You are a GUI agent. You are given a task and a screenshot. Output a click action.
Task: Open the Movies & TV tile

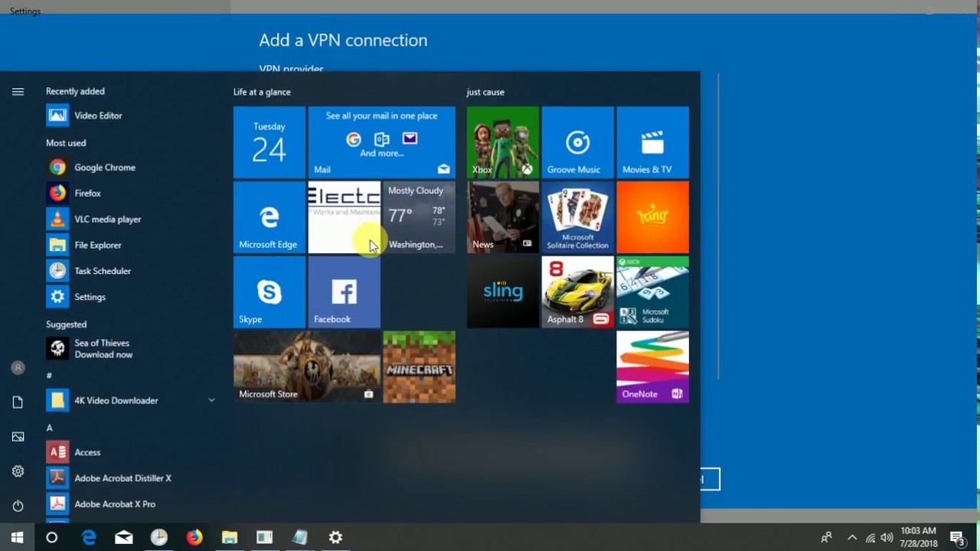click(x=653, y=142)
